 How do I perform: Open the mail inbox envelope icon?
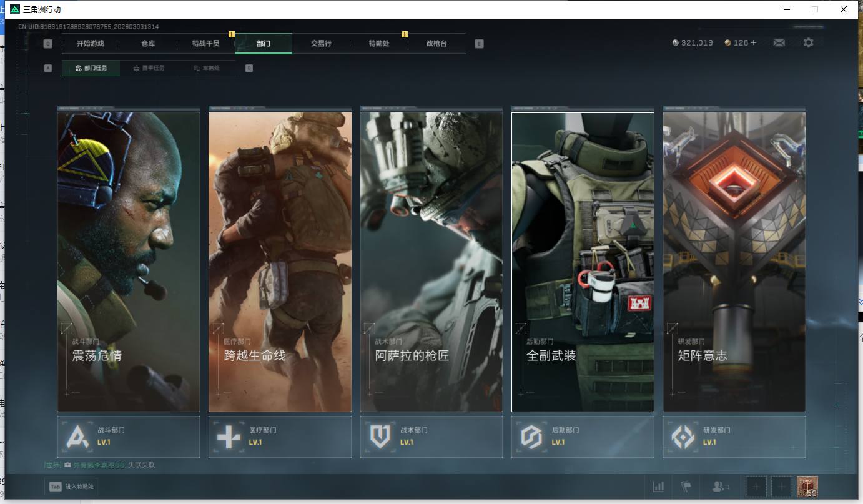[x=779, y=43]
